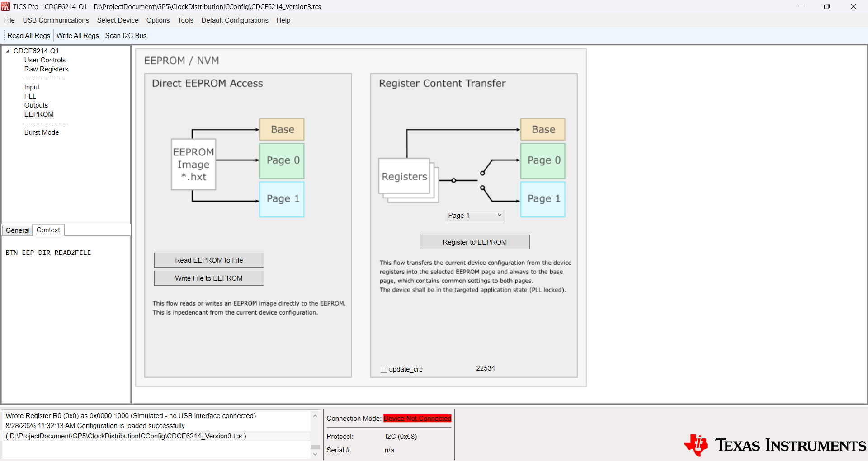Open the Outputs page in the tree
Viewport: 868px width, 461px height.
click(36, 105)
